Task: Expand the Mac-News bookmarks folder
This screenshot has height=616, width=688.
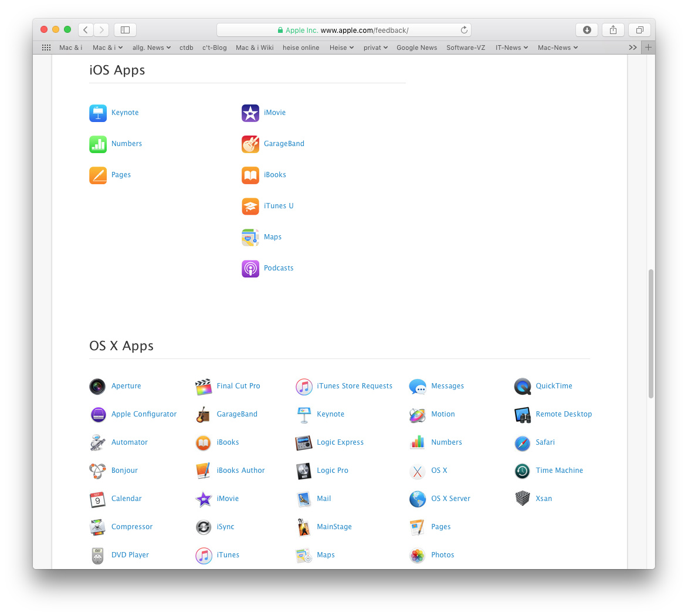Action: pos(557,48)
